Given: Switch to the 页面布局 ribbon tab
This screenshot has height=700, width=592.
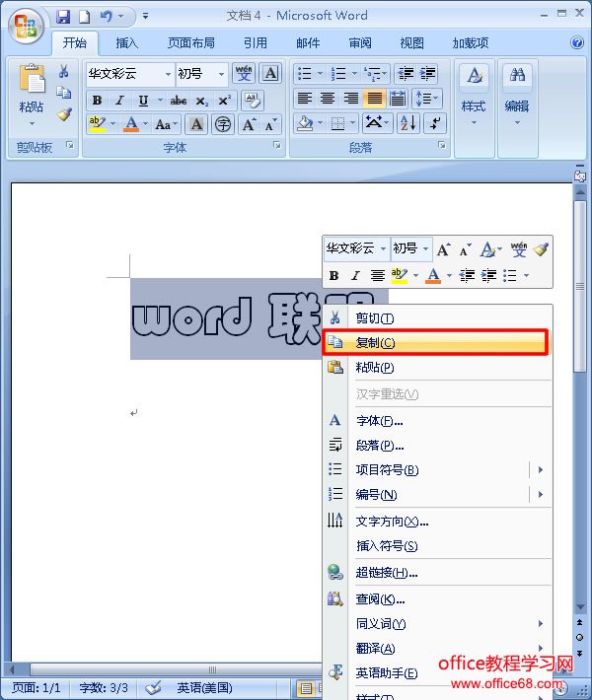Looking at the screenshot, I should click(191, 42).
